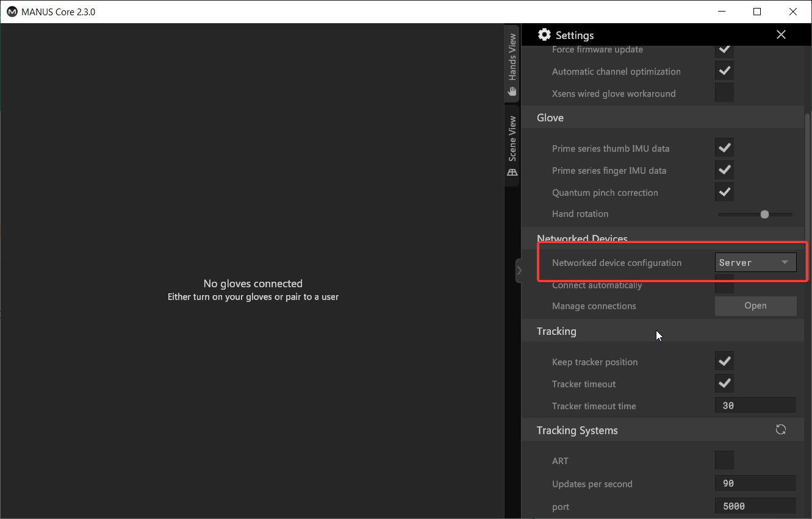Switch to Scene View tab
This screenshot has width=812, height=519.
pyautogui.click(x=512, y=146)
